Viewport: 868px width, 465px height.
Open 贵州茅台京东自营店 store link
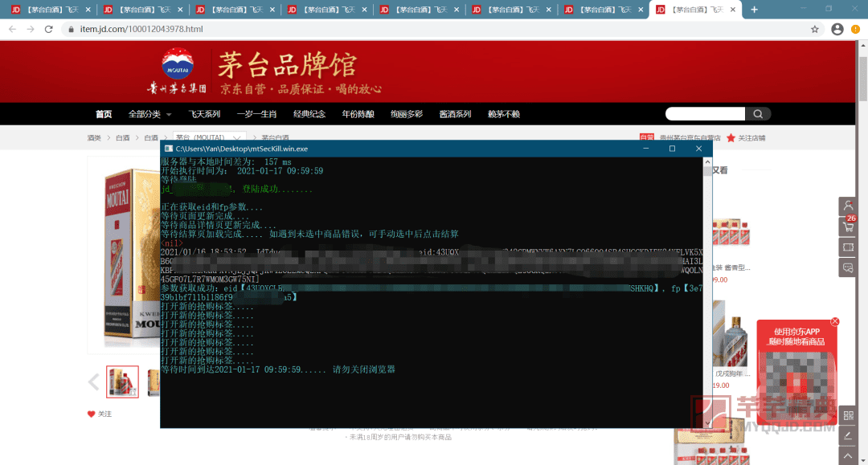click(690, 137)
